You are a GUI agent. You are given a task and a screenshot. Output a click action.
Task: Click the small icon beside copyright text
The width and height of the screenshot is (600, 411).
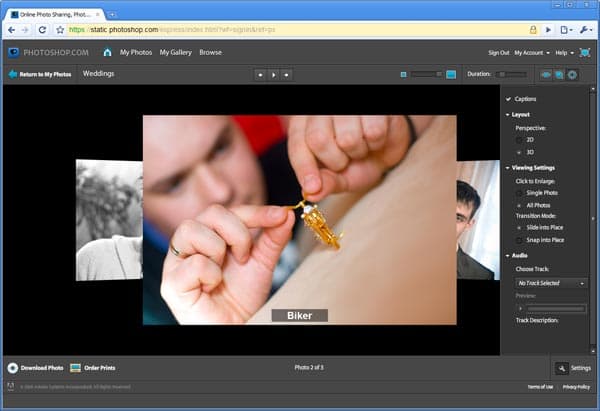pyautogui.click(x=11, y=387)
